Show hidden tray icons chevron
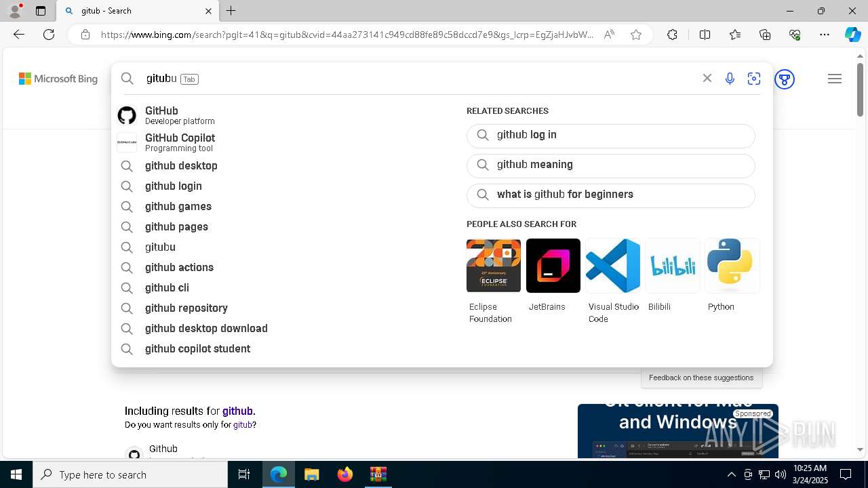 [x=731, y=474]
